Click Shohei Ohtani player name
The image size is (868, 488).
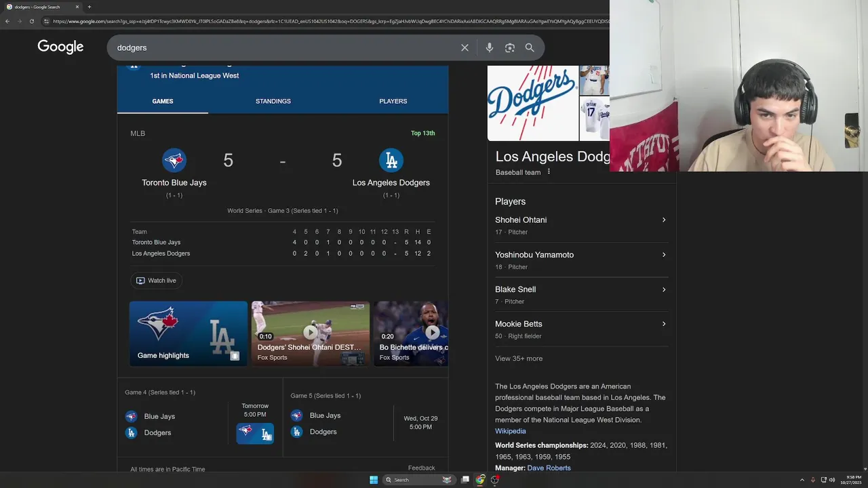(x=521, y=220)
